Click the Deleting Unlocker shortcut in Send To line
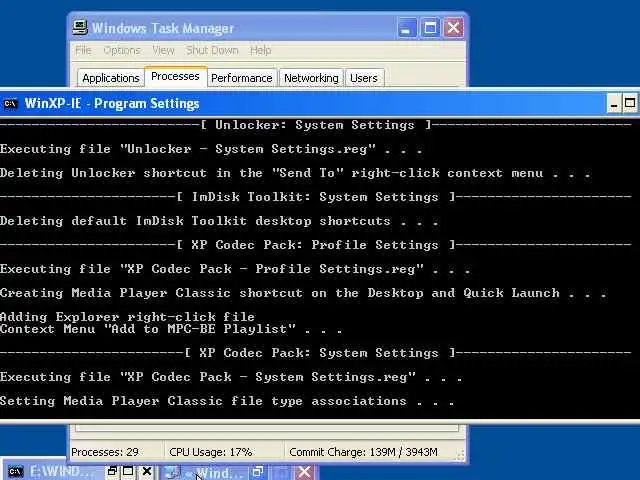The width and height of the screenshot is (640, 480). 296,173
